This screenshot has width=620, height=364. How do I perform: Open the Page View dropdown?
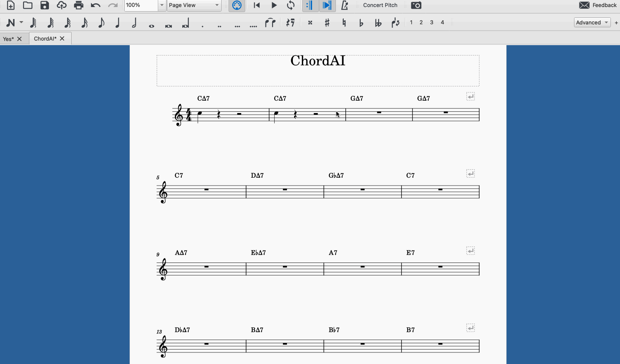(193, 6)
